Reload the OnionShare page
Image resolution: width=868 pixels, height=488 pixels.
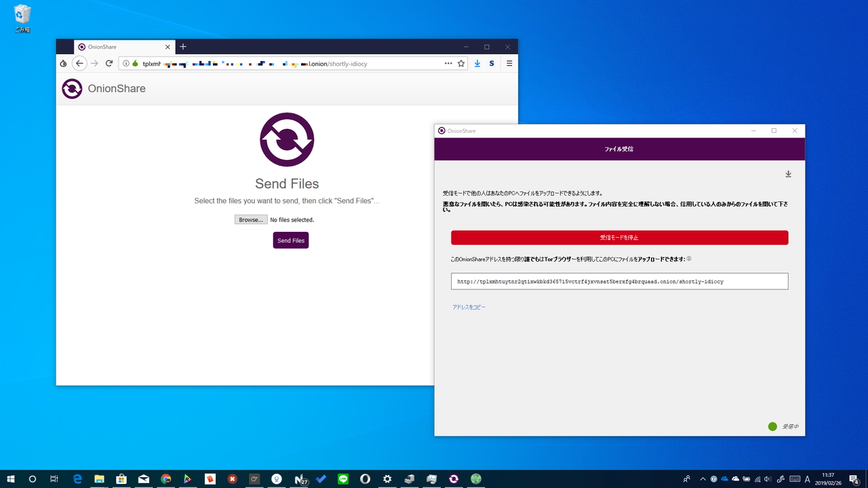tap(109, 63)
